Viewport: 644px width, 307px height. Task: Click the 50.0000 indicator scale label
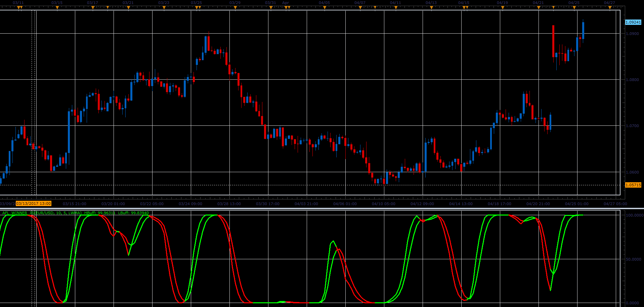(x=633, y=259)
